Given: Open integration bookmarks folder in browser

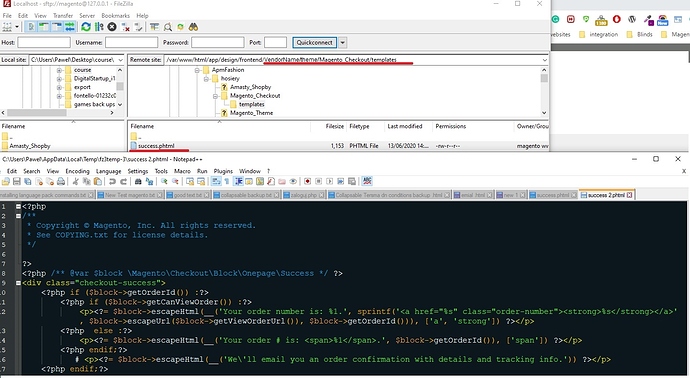Looking at the screenshot, I should [x=598, y=34].
